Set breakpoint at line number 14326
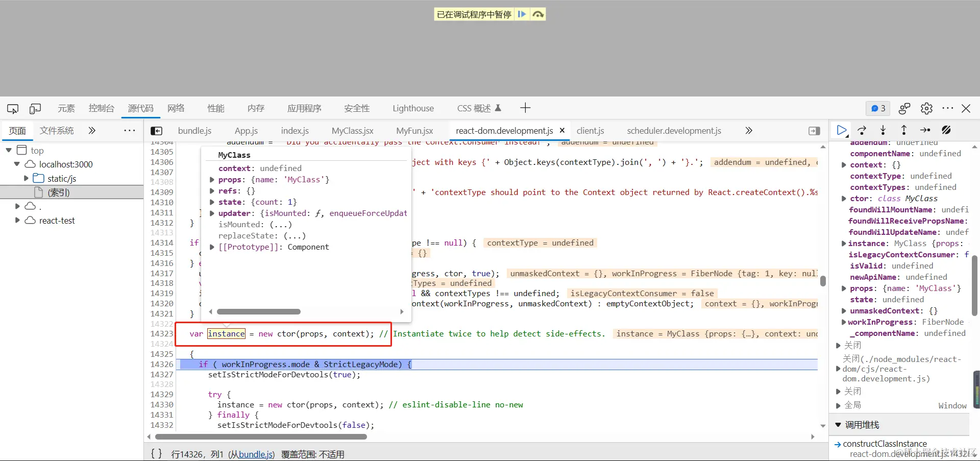 162,364
